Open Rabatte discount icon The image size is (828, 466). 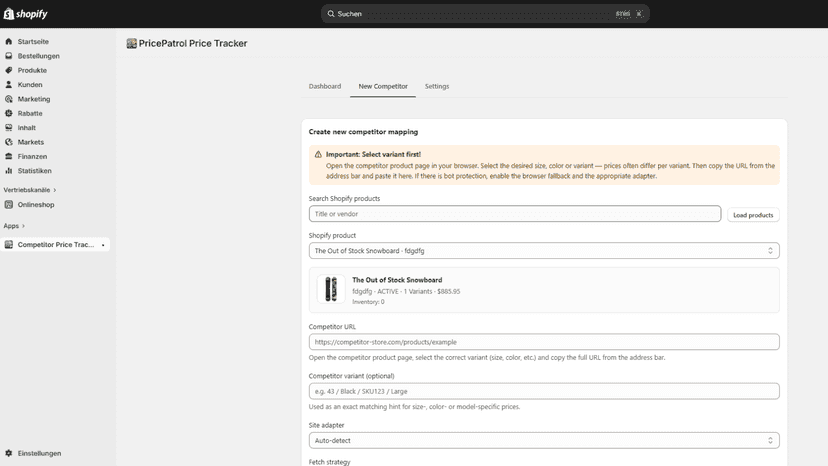8,113
